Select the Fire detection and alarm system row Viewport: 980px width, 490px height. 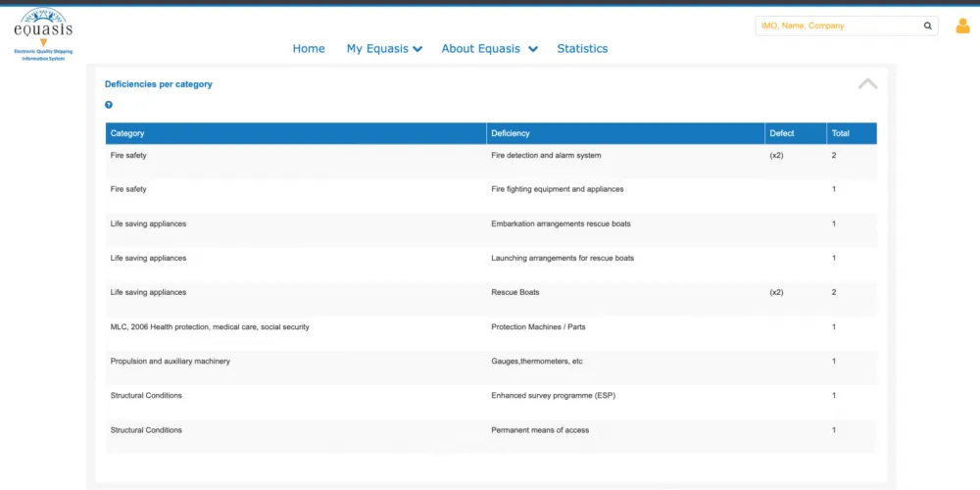click(491, 162)
